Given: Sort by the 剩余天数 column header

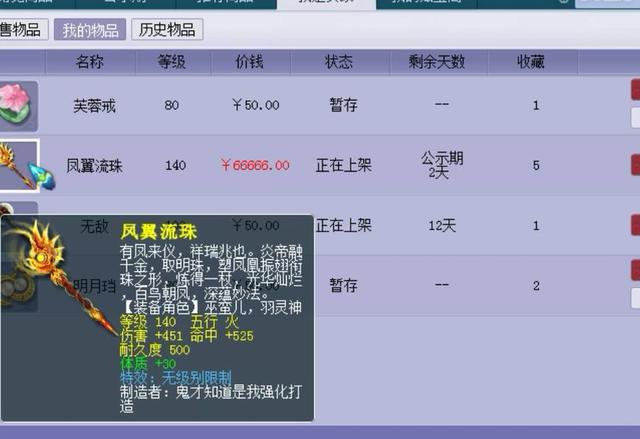Looking at the screenshot, I should (437, 62).
